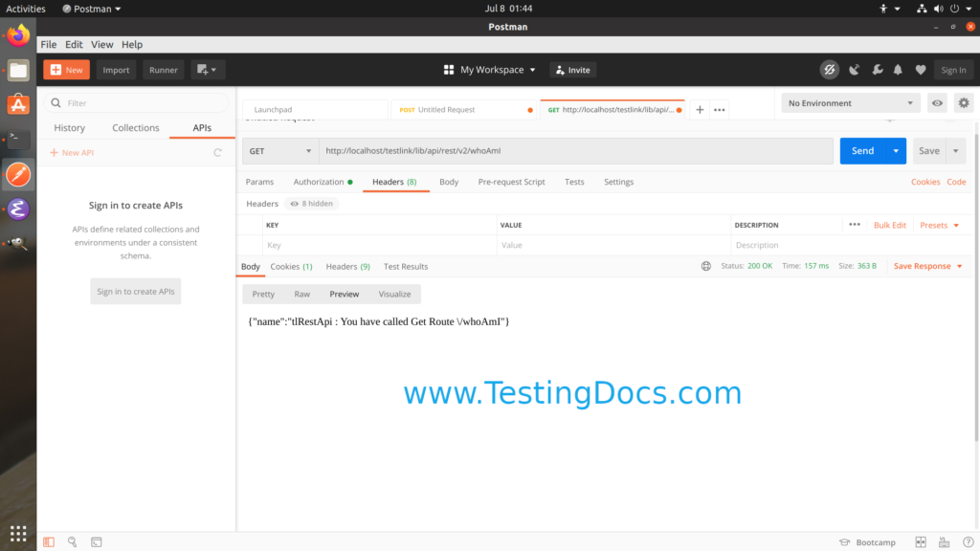The width and height of the screenshot is (980, 551).
Task: Toggle the sidebar visibility in status bar
Action: pos(49,540)
